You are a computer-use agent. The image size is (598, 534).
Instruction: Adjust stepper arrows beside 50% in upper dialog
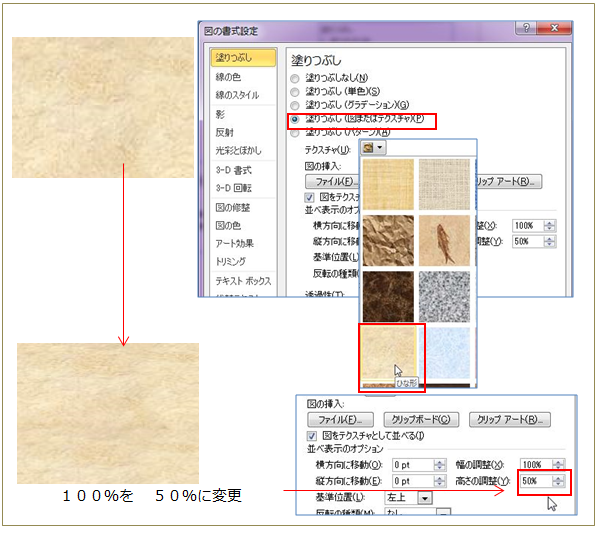click(x=550, y=241)
